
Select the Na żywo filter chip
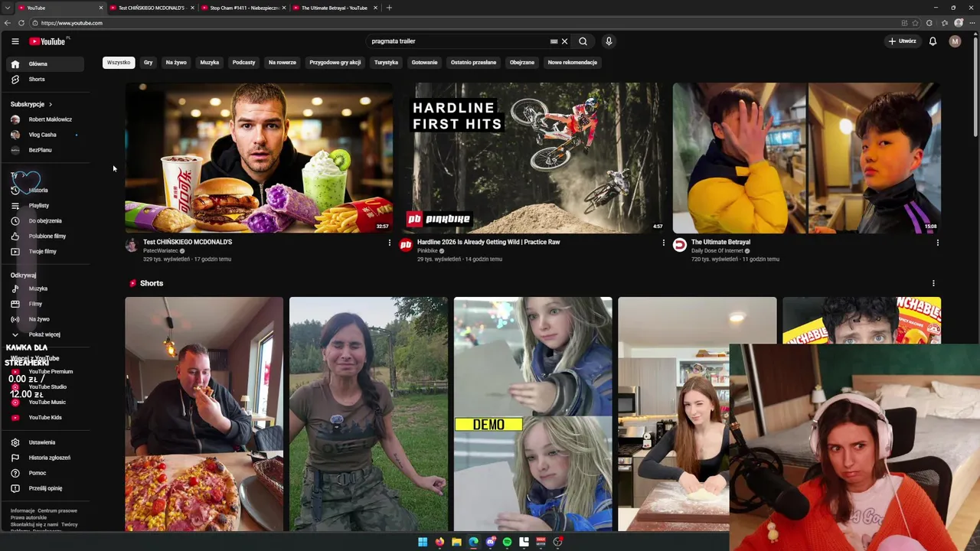tap(176, 63)
